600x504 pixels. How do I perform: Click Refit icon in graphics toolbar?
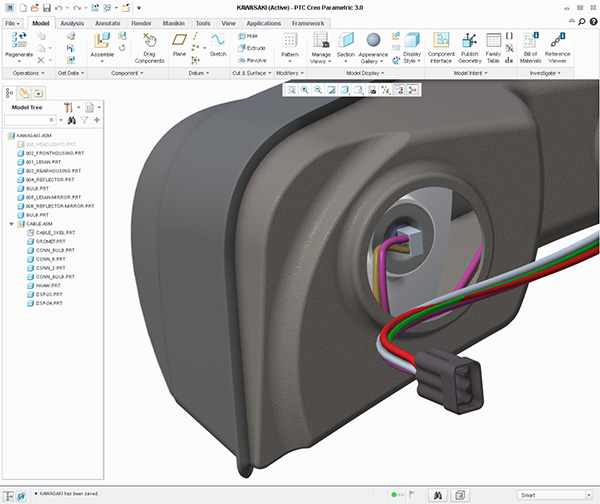tap(291, 89)
